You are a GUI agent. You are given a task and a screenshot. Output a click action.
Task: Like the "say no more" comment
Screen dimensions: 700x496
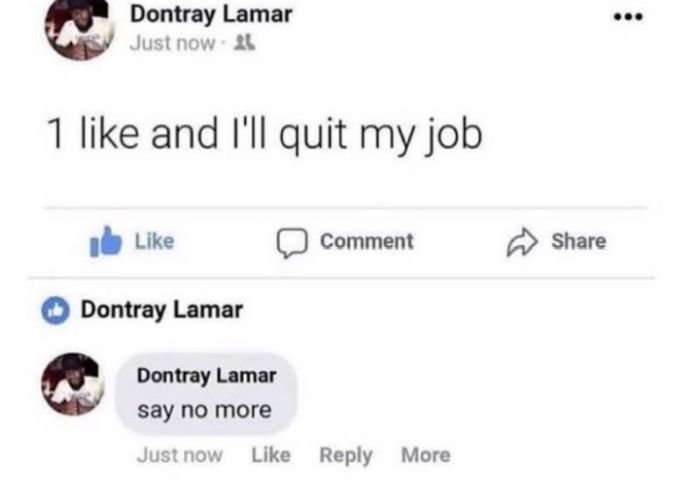click(x=270, y=455)
